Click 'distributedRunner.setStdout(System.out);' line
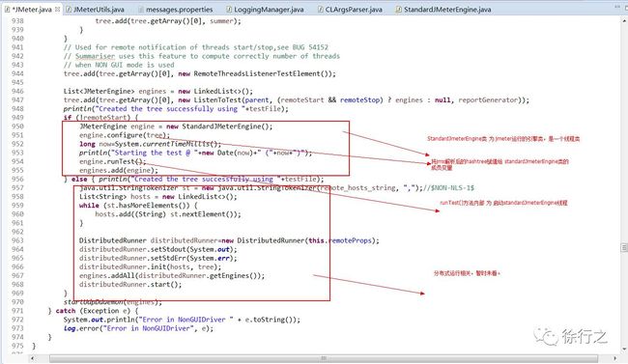 [x=158, y=249]
